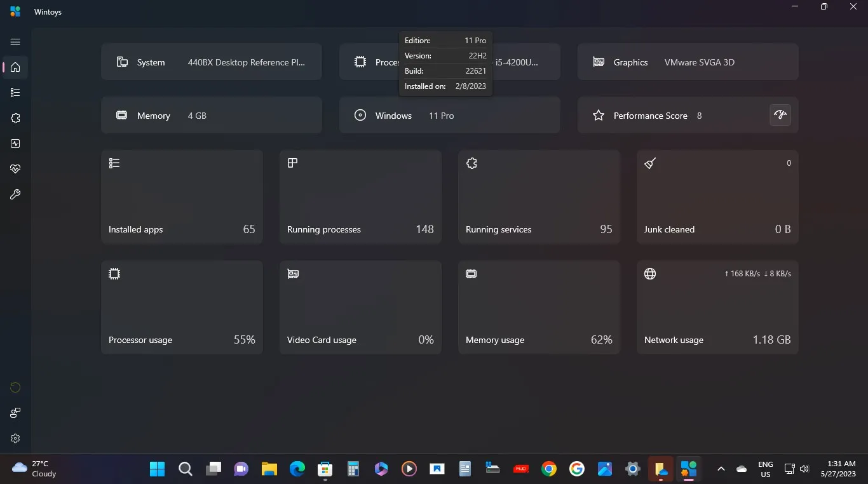This screenshot has width=868, height=484.
Task: Open Wintoys settings via bottom gear icon
Action: 14,438
